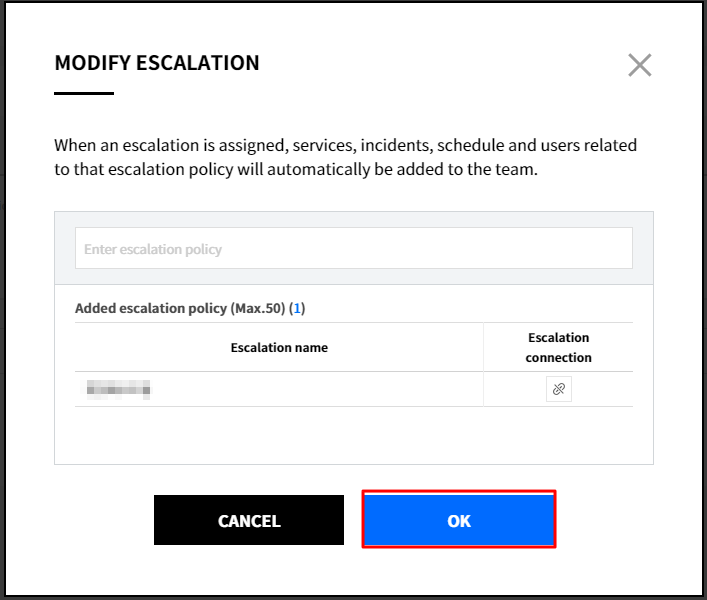Click the escalation connection link icon
This screenshot has height=600, width=707.
point(559,389)
